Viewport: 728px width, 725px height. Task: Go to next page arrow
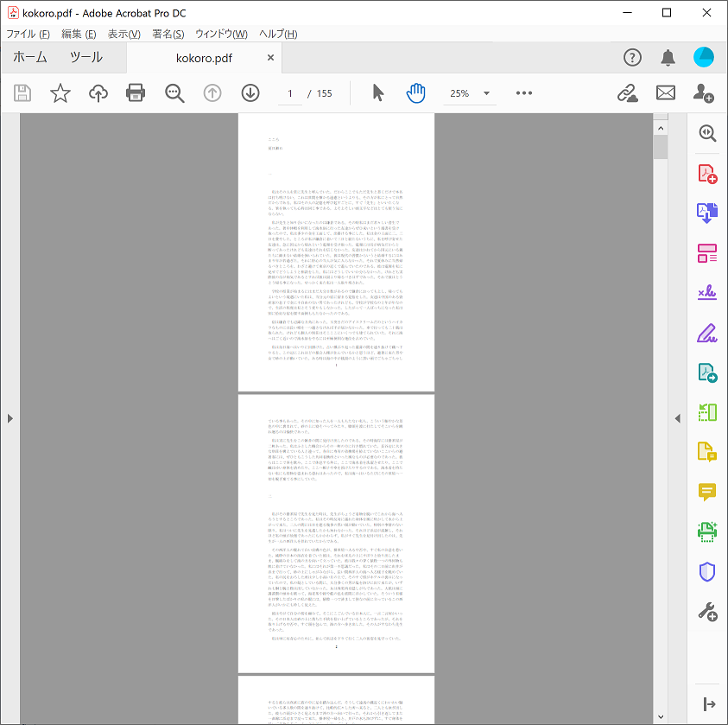click(250, 93)
